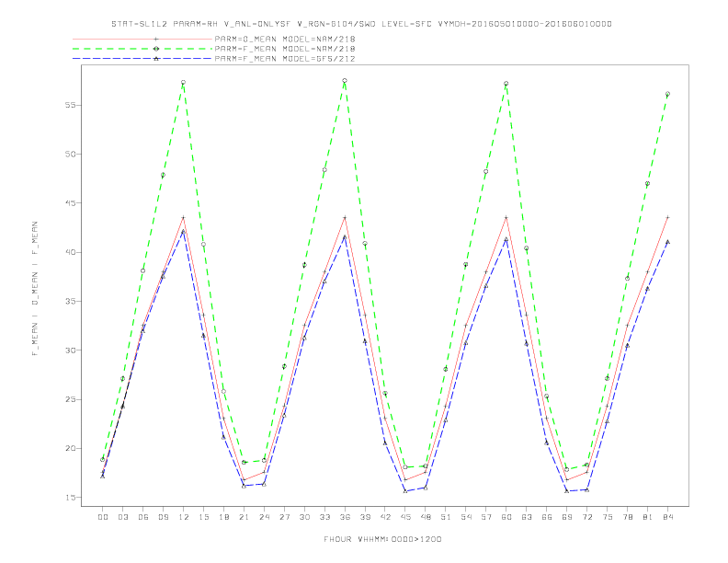The width and height of the screenshot is (728, 563).
Task: Click the chart title line starting STAT=SL1L2
Action: tap(361, 24)
